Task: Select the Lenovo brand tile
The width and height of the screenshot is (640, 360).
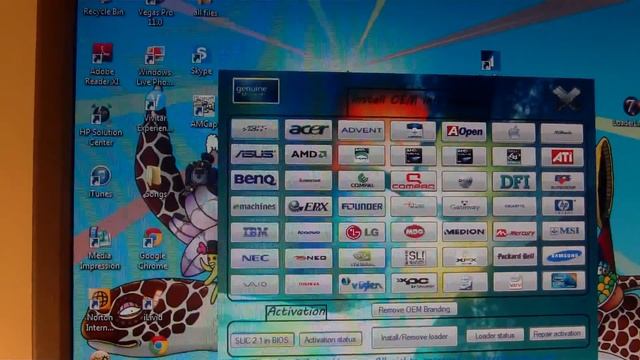Action: 308,232
